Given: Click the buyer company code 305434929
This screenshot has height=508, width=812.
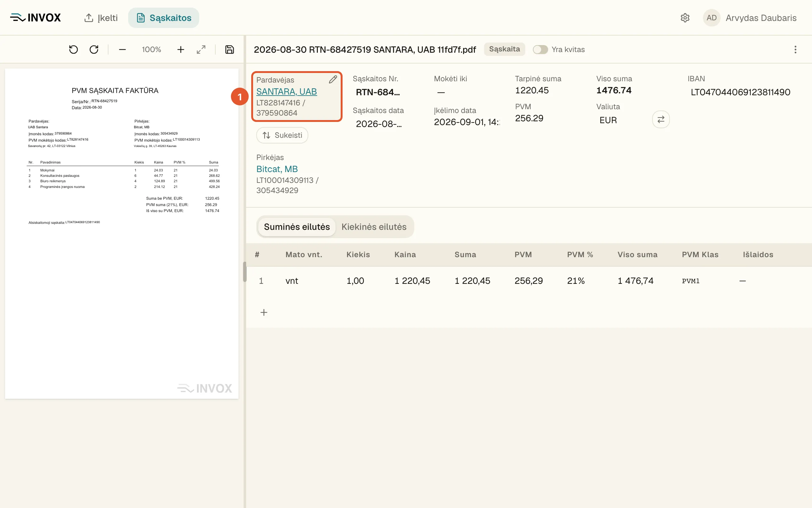Looking at the screenshot, I should click(277, 190).
